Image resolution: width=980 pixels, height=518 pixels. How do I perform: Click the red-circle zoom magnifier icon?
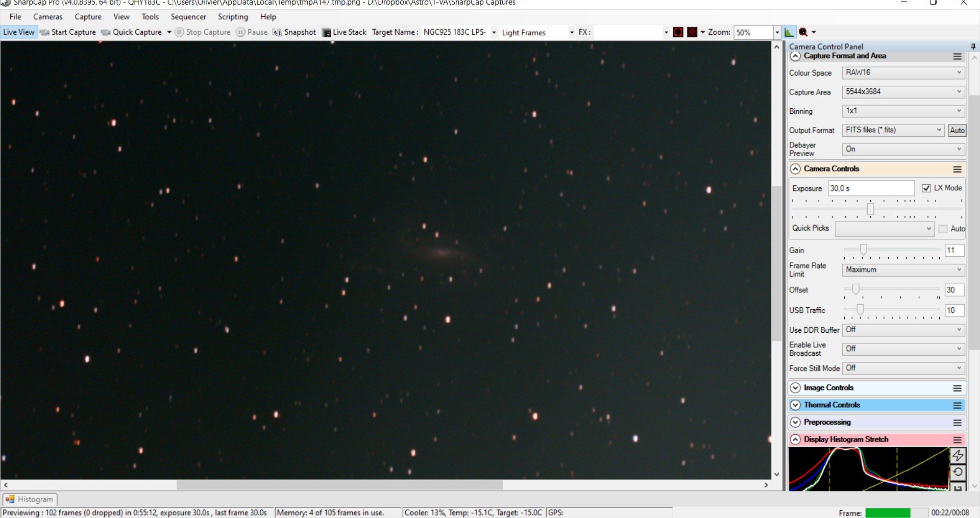click(803, 32)
